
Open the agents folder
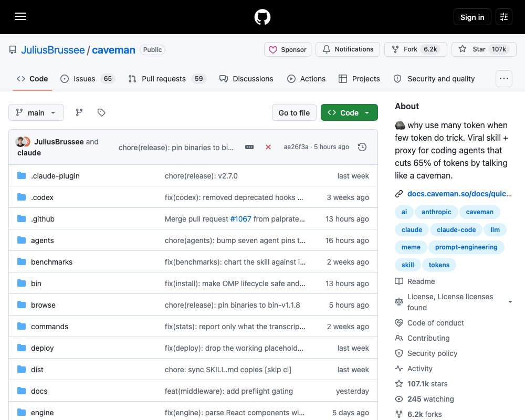[42, 240]
